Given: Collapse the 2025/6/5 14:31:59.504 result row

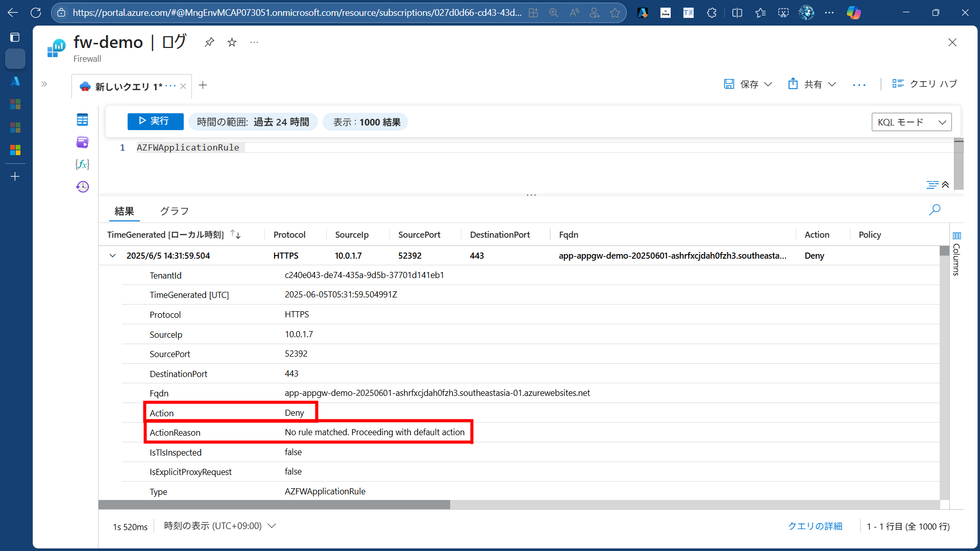Looking at the screenshot, I should tap(113, 256).
